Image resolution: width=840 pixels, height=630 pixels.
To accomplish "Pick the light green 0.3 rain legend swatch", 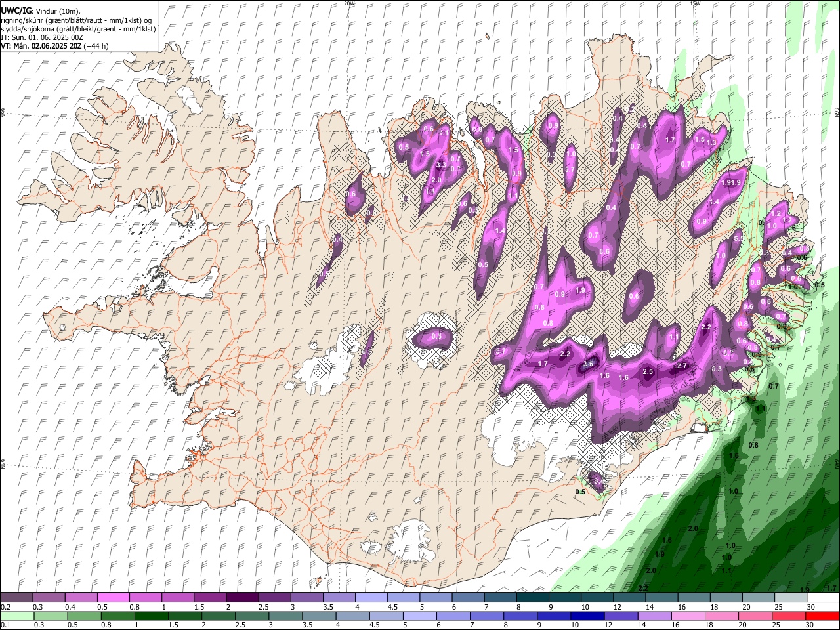I will point(51,616).
